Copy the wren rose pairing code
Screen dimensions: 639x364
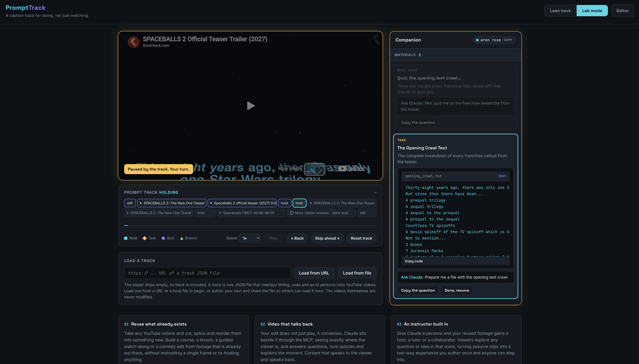pos(508,40)
